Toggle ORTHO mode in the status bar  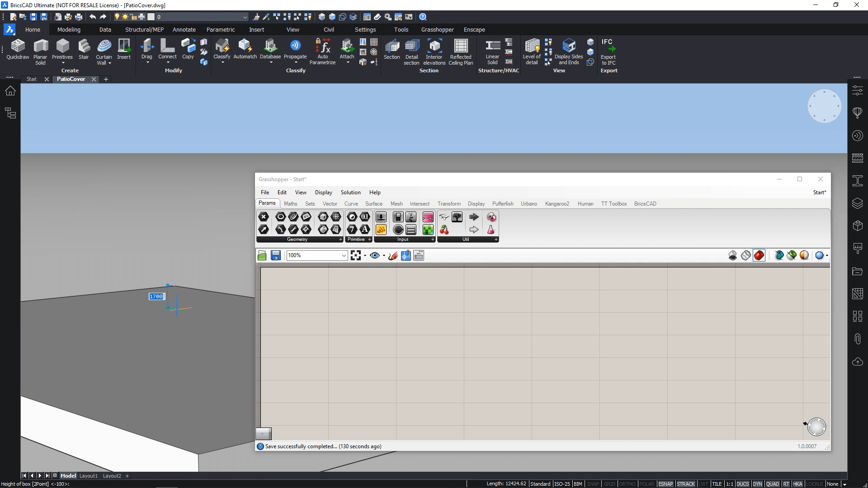(627, 484)
